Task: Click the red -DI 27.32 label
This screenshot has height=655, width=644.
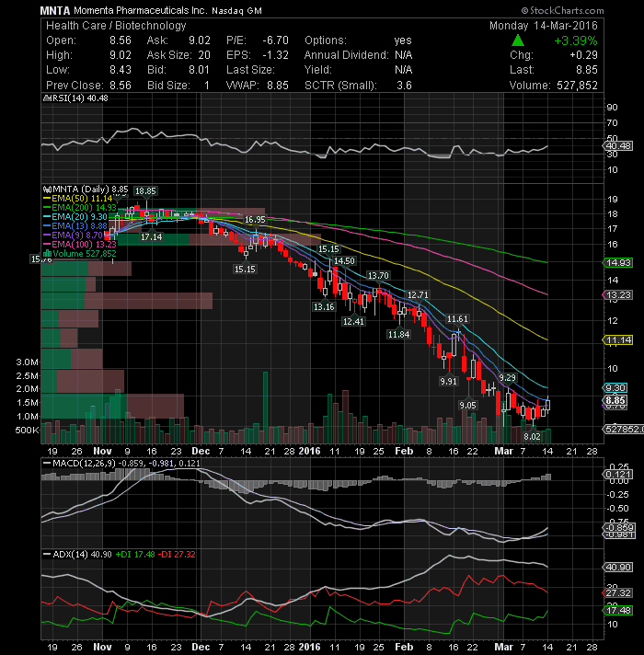Action: [177, 555]
